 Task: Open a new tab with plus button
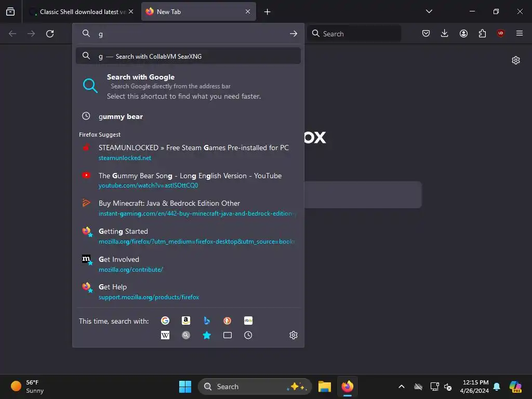268,12
